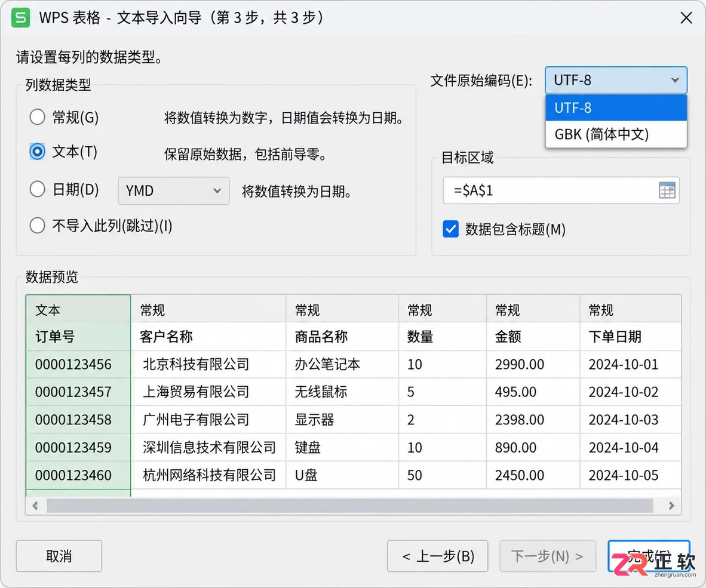
Task: Select the 金额 column header in preview
Action: [x=533, y=337]
